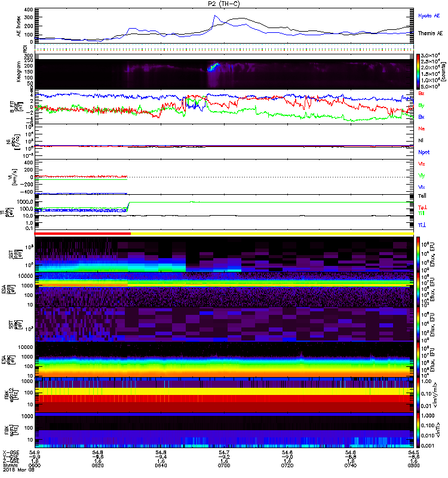Click the 0640 time tick label
Screen dimensions: 448x478
pyautogui.click(x=161, y=465)
